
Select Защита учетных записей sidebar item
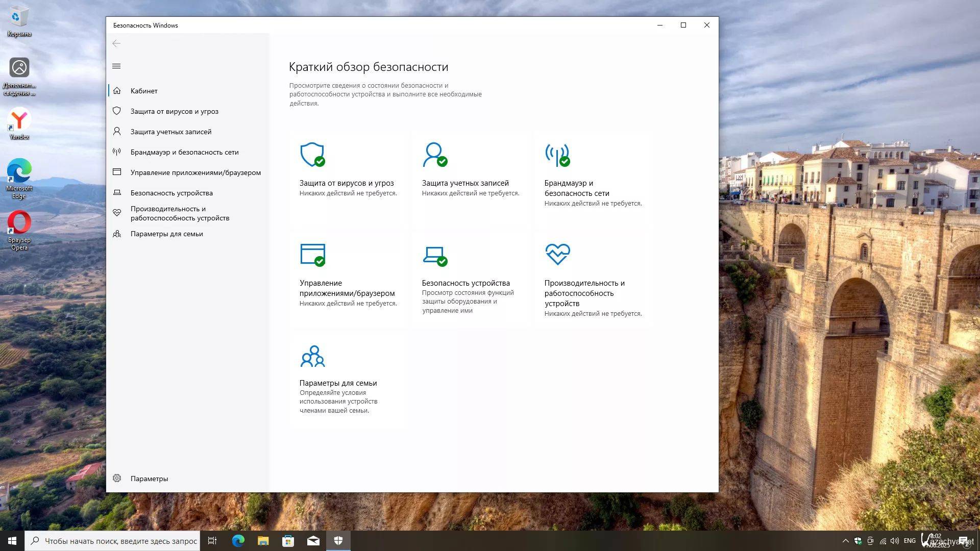pyautogui.click(x=170, y=132)
